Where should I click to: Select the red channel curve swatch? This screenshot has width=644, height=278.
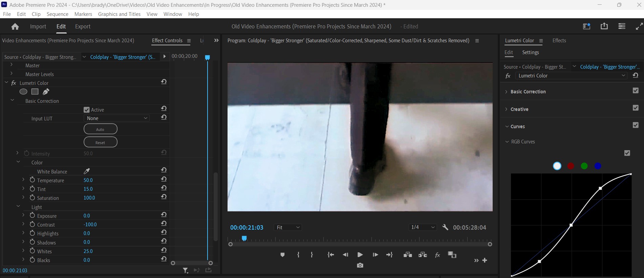click(x=571, y=166)
